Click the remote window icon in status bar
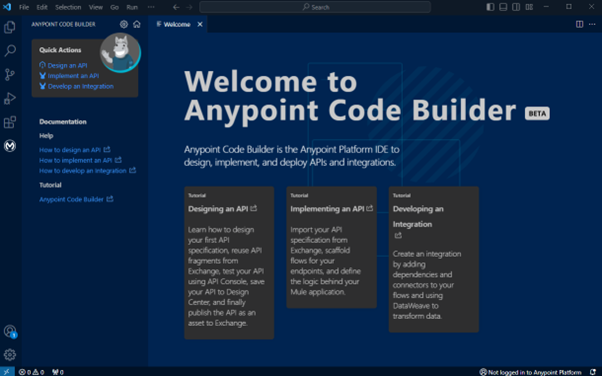Screen dimensions: 602x376 [x=7, y=372]
